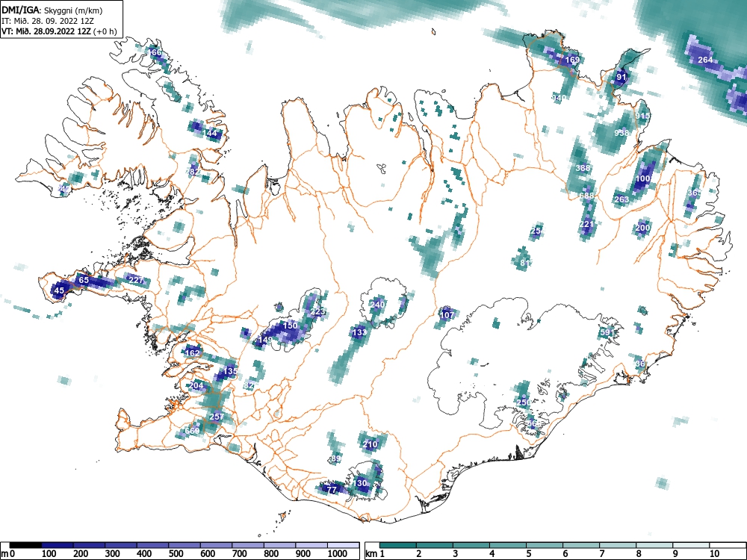The width and height of the screenshot is (747, 560).
Task: Click visibility value '162'
Action: point(192,353)
